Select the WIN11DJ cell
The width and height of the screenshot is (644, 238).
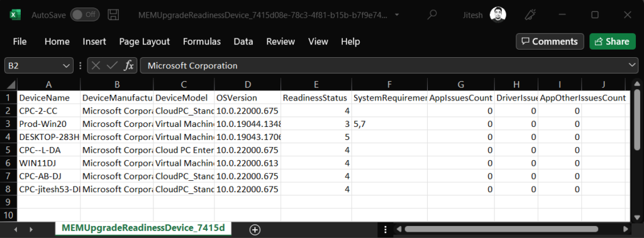(x=49, y=163)
